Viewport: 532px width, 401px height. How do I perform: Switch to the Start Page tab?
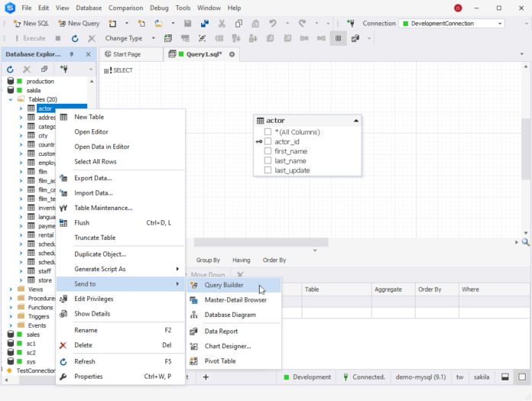click(x=126, y=54)
